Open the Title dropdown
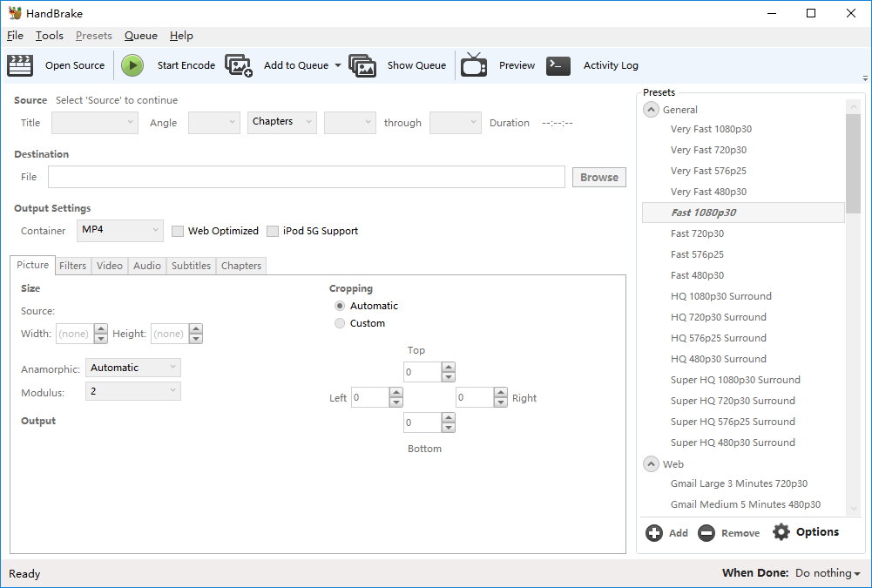 (x=95, y=123)
